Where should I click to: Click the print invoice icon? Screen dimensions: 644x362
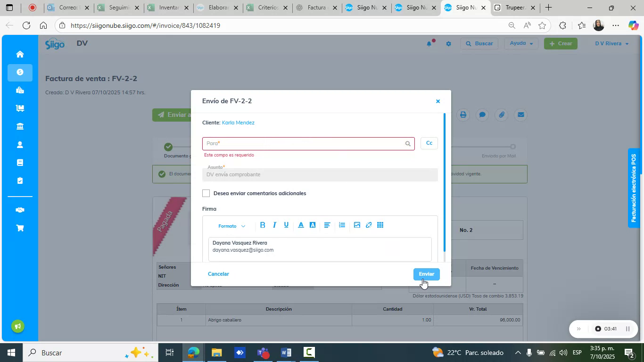[x=463, y=115]
